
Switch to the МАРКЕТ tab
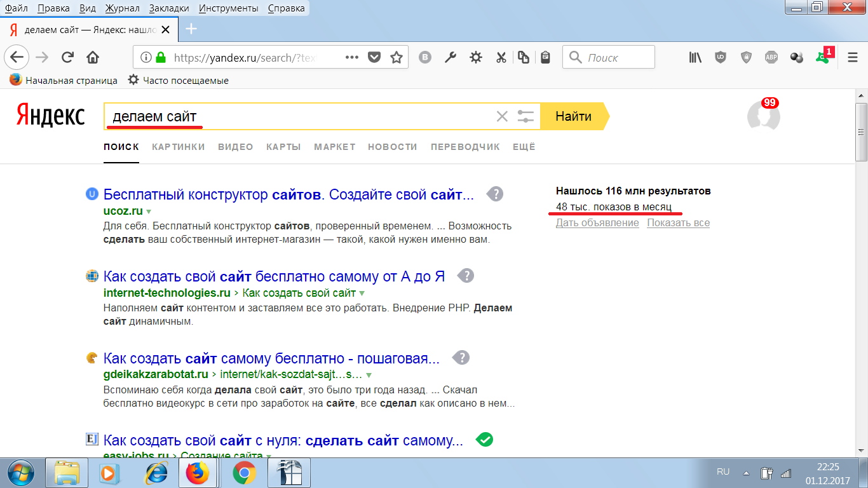335,147
